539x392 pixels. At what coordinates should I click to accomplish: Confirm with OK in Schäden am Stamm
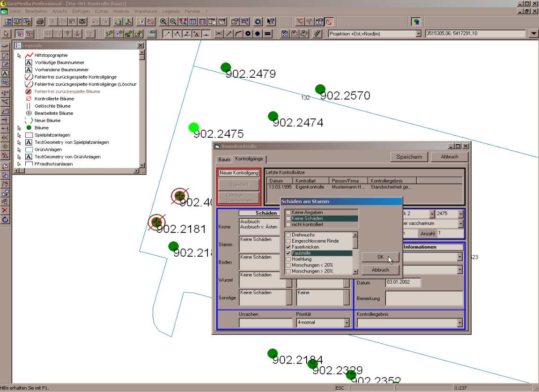pos(380,257)
